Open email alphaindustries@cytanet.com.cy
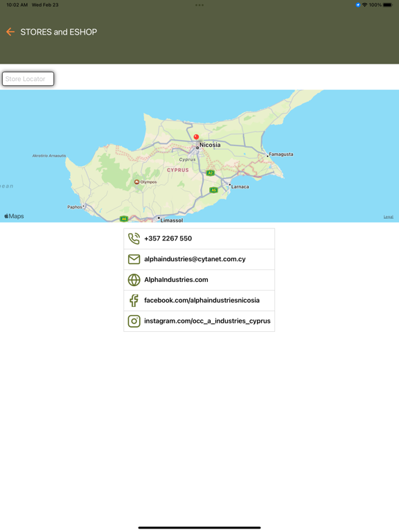Image resolution: width=399 pixels, height=532 pixels. pyautogui.click(x=195, y=259)
